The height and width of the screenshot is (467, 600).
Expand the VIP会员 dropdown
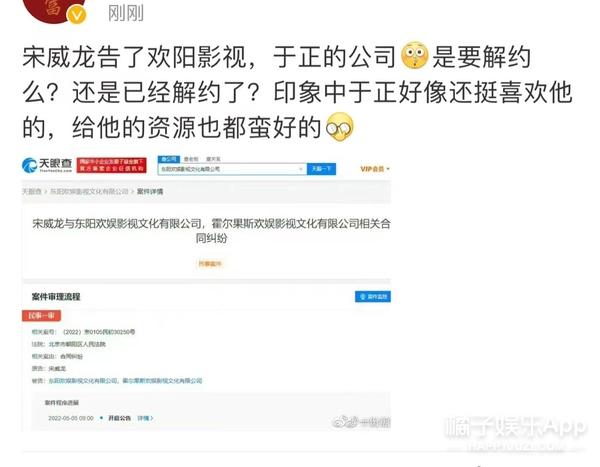375,169
